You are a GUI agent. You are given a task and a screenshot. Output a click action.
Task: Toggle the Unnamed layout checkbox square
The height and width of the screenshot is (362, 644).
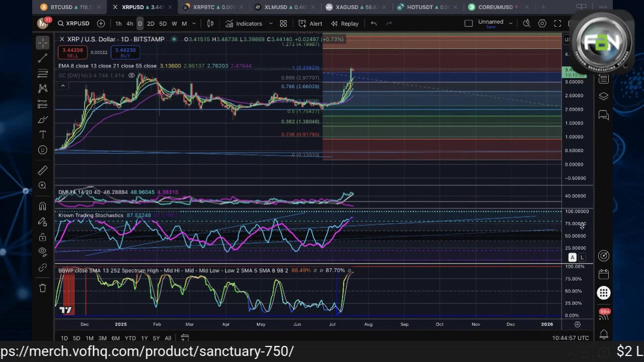click(468, 24)
